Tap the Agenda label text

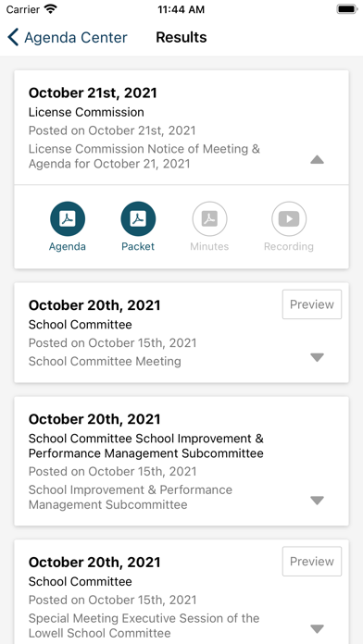point(68,246)
